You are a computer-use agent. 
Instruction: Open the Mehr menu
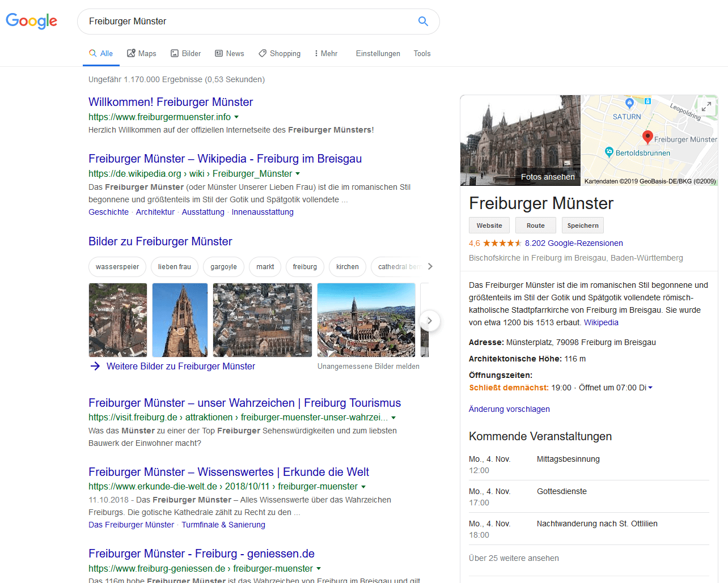point(326,53)
